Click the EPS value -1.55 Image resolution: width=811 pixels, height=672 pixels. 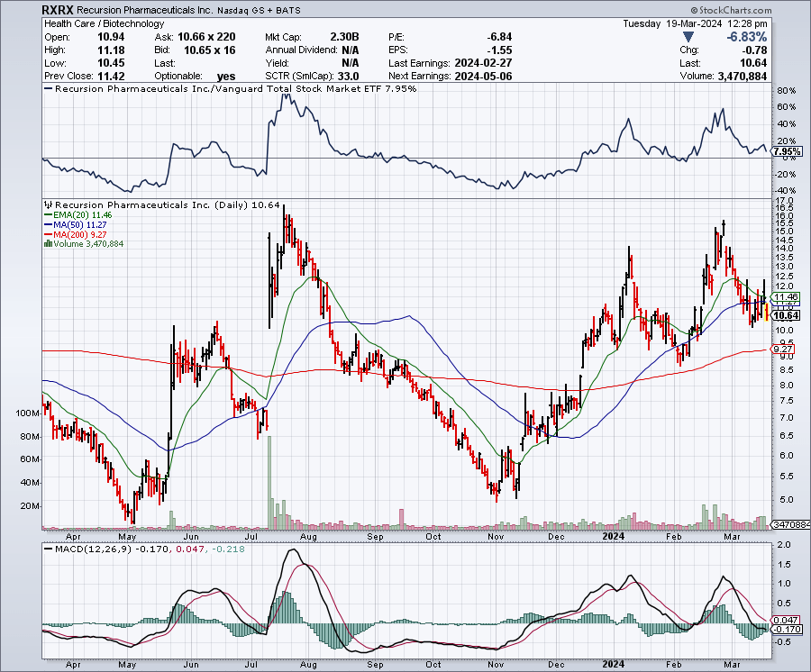[499, 50]
